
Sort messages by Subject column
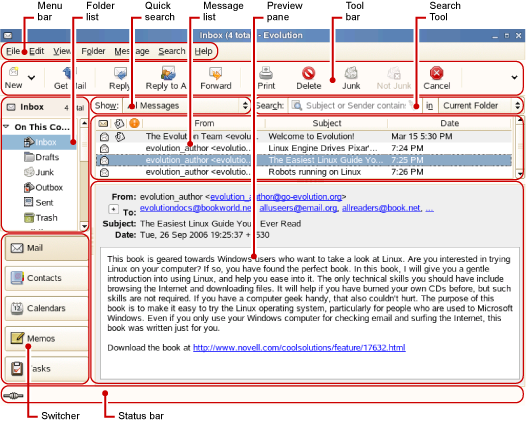(327, 123)
